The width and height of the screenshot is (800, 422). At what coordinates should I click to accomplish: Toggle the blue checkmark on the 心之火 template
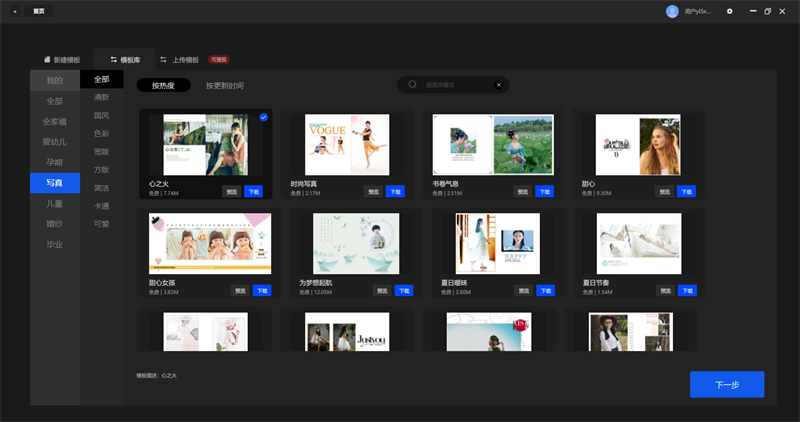point(263,117)
